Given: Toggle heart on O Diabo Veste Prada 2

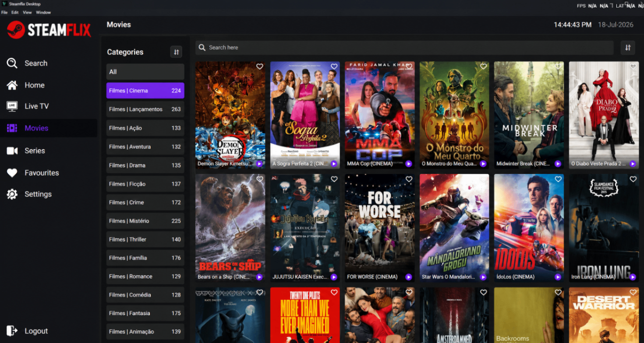Looking at the screenshot, I should click(x=633, y=66).
